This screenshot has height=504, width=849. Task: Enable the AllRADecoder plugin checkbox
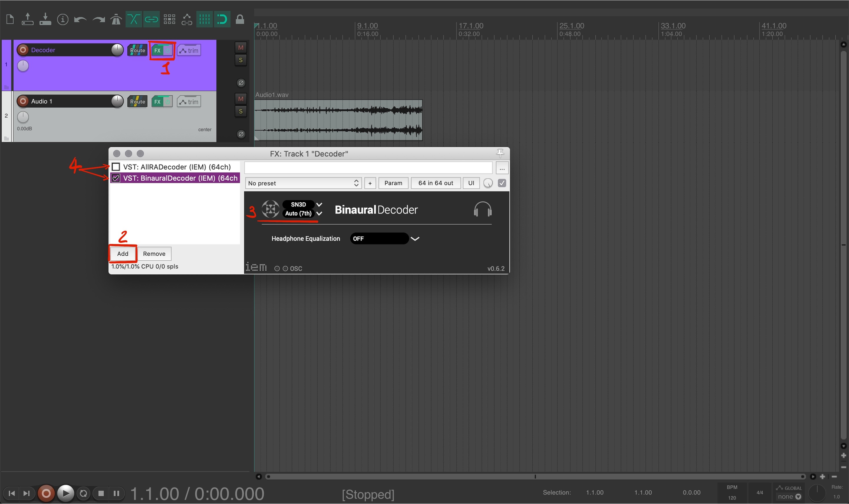116,167
